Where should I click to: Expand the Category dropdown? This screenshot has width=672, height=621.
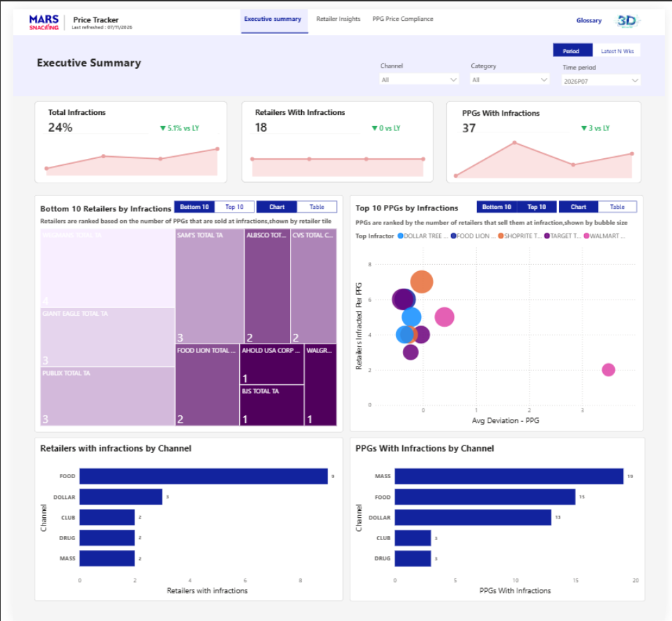(510, 79)
